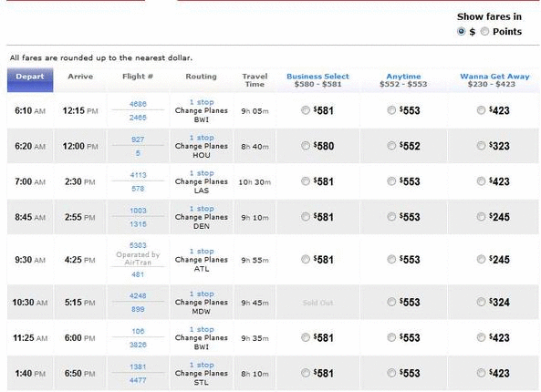Click the 6:50 PM arrival time
Image resolution: width=541 pixels, height=392 pixels.
[x=79, y=374]
